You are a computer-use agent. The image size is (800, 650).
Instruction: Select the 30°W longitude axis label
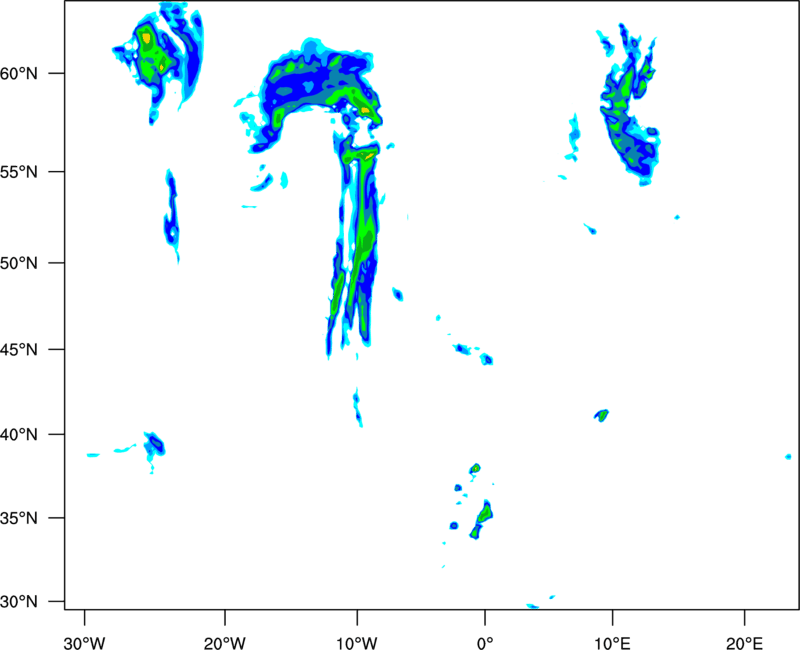coord(84,643)
